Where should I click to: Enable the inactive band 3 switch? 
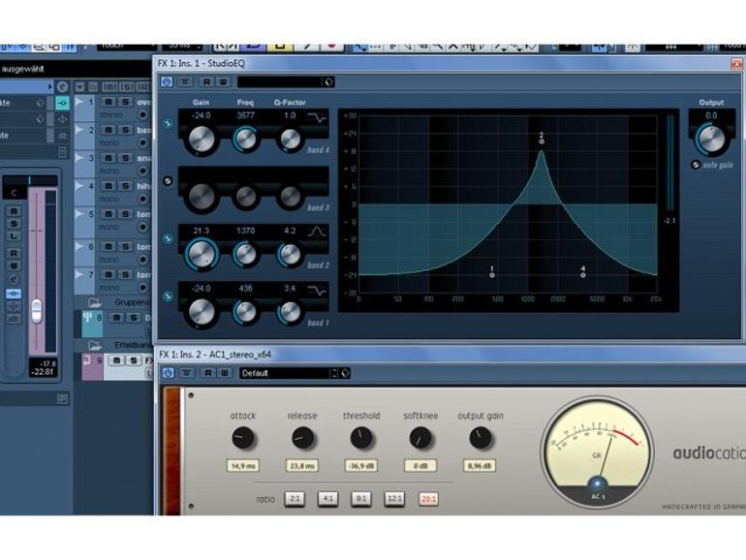tap(168, 181)
